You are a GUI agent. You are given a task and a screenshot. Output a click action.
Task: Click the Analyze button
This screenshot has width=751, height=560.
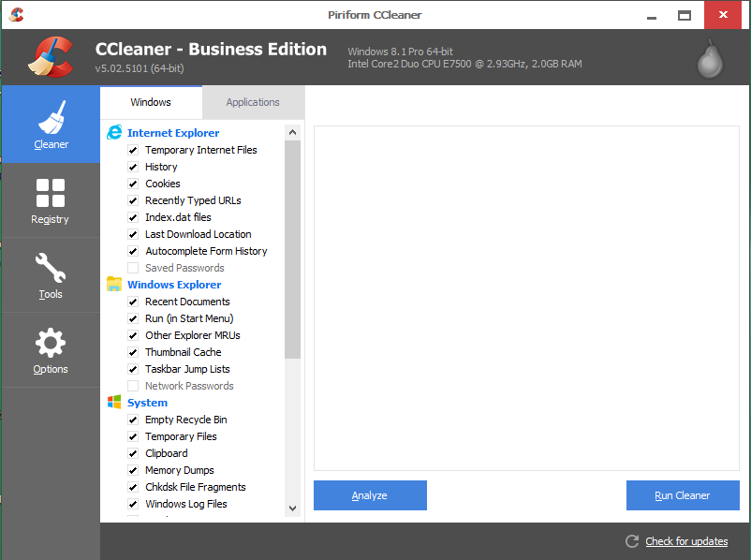370,495
